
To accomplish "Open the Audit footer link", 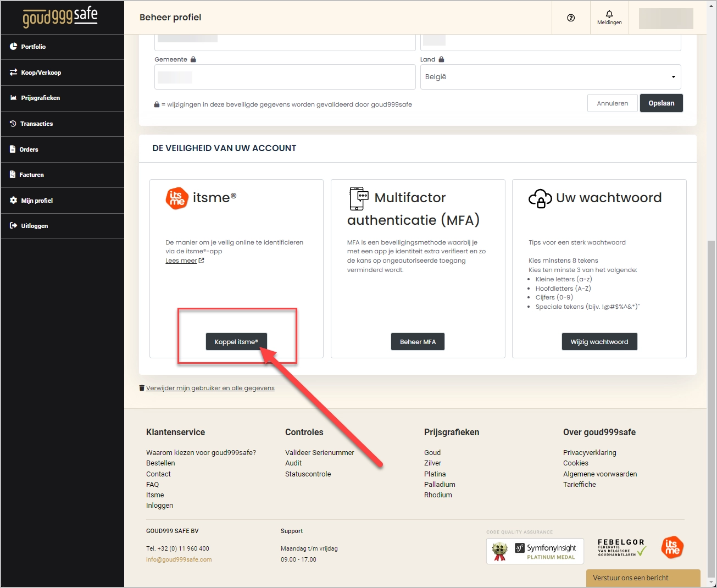I will (x=293, y=463).
